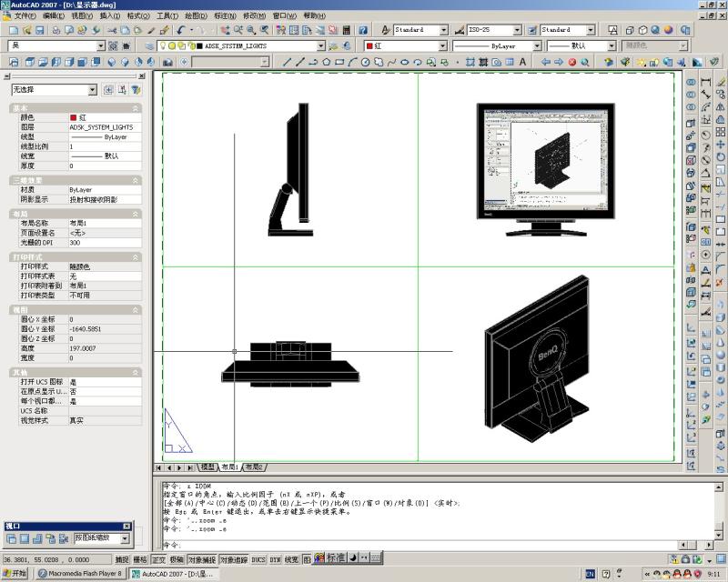The width and height of the screenshot is (728, 582).
Task: Open the 按图纸缩放 viewport scale dropdown
Action: point(125,538)
